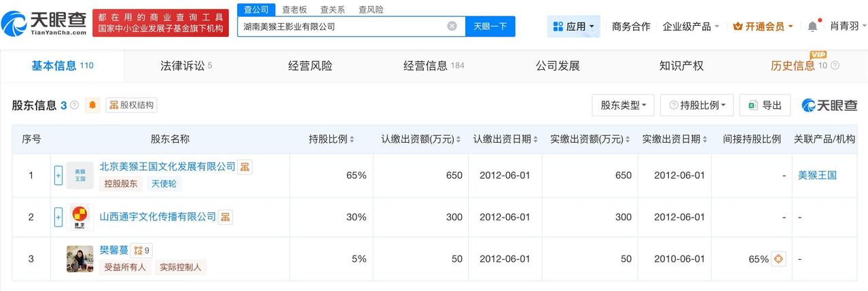Click the TianYanCha logo
Screen dimensions: 868x291
(x=44, y=24)
